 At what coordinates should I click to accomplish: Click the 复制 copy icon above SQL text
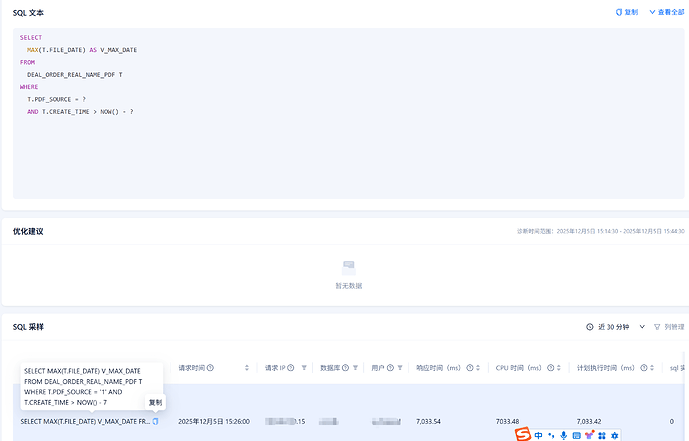[625, 12]
